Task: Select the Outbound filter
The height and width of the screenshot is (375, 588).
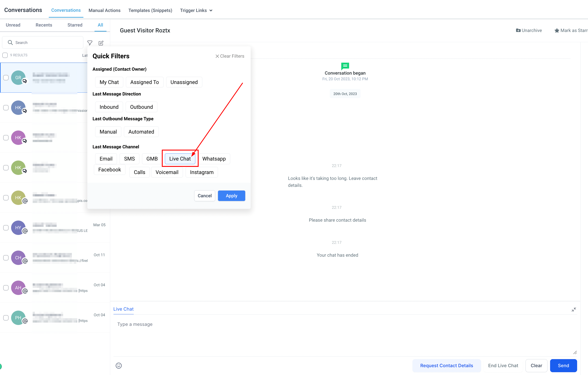Action: (x=141, y=107)
